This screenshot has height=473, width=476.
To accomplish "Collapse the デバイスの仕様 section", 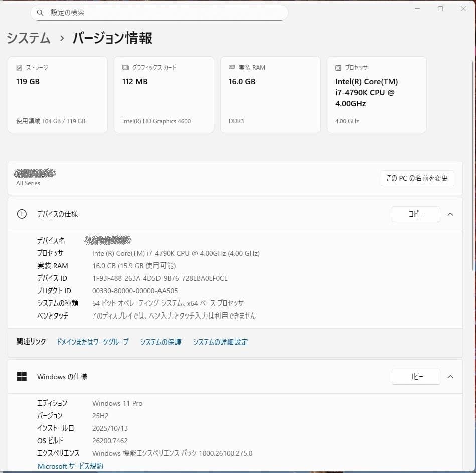I will (x=450, y=214).
